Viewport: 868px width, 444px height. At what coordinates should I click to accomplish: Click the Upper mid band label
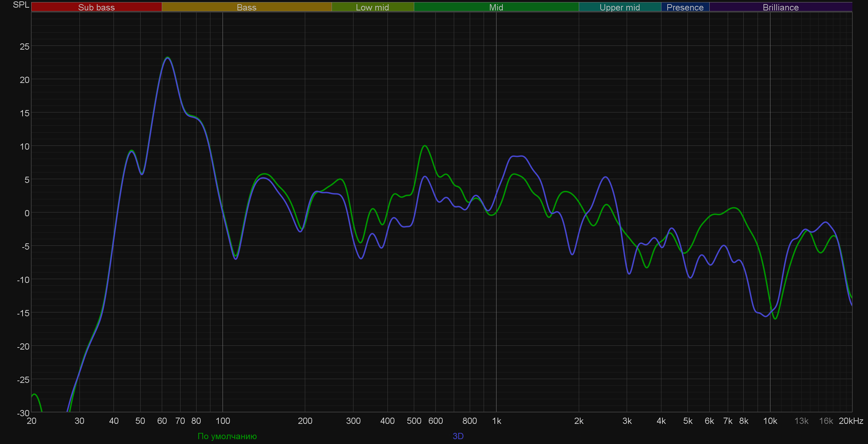click(x=619, y=7)
